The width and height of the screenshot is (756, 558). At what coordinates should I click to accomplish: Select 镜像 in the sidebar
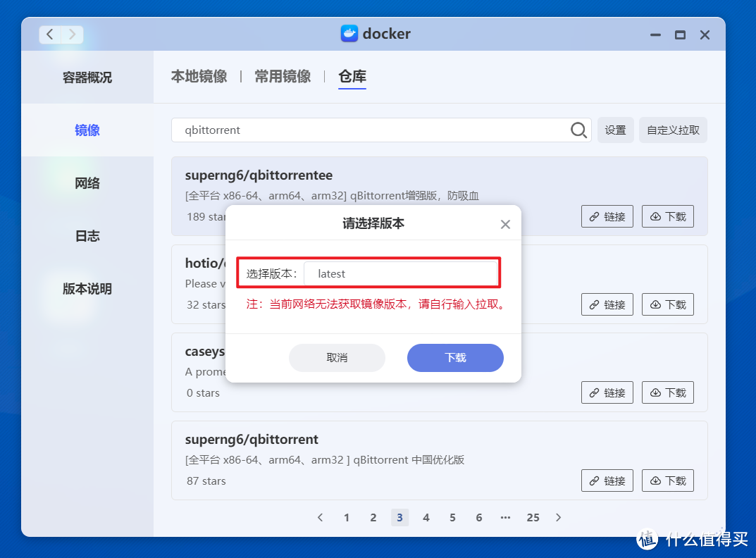point(87,130)
